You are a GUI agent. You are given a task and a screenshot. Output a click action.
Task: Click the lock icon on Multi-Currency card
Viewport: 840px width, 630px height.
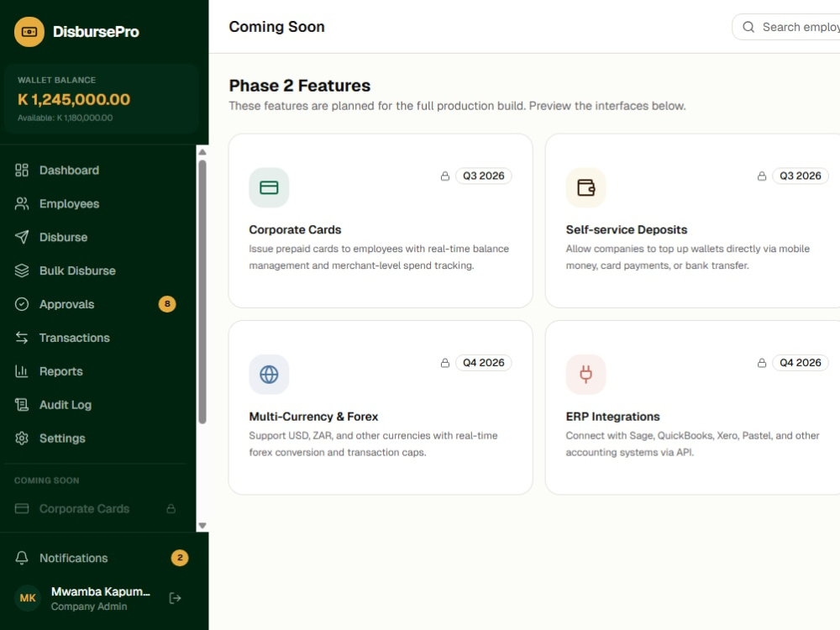(445, 363)
